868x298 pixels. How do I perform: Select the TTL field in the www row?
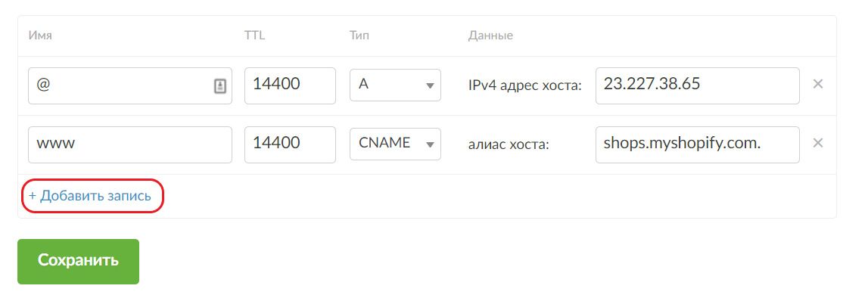pyautogui.click(x=290, y=145)
